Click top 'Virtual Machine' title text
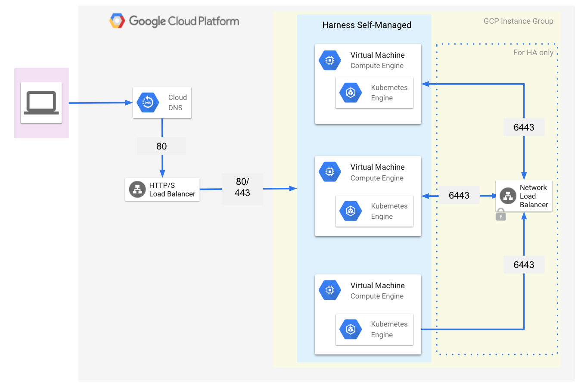This screenshot has width=584, height=392. 378,55
